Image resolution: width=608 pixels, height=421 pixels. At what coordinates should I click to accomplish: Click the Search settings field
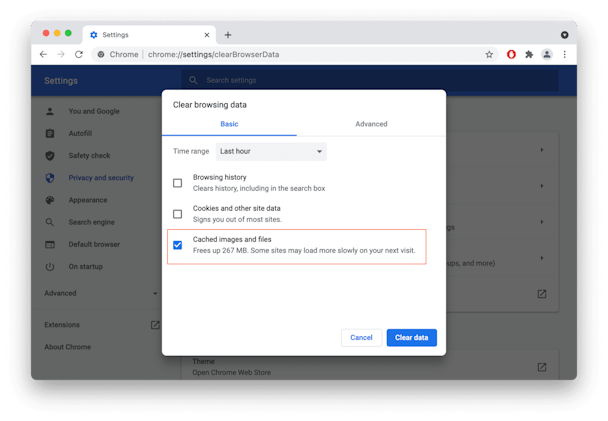point(370,80)
